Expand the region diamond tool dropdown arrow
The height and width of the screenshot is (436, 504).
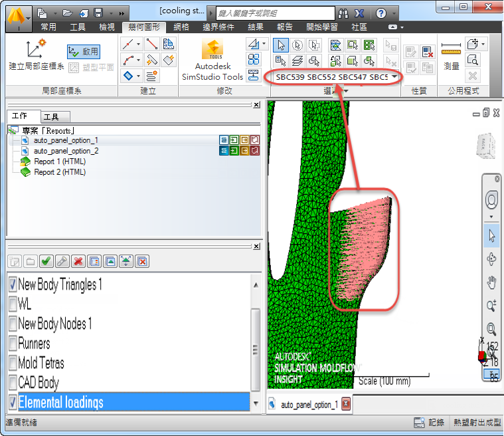pos(139,76)
